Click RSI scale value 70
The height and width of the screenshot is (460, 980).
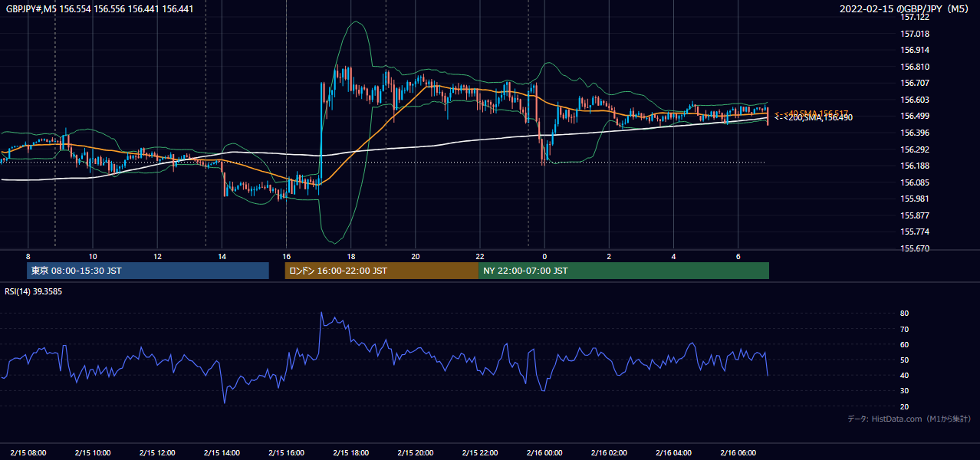pyautogui.click(x=905, y=329)
